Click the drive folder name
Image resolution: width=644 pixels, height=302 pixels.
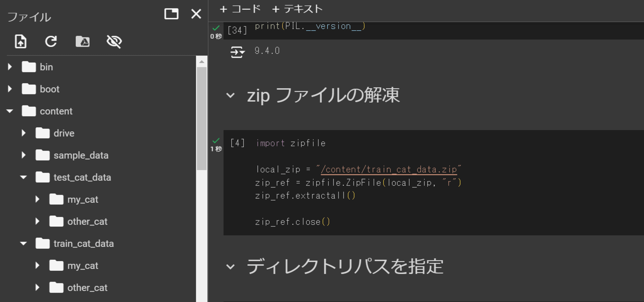tap(64, 133)
